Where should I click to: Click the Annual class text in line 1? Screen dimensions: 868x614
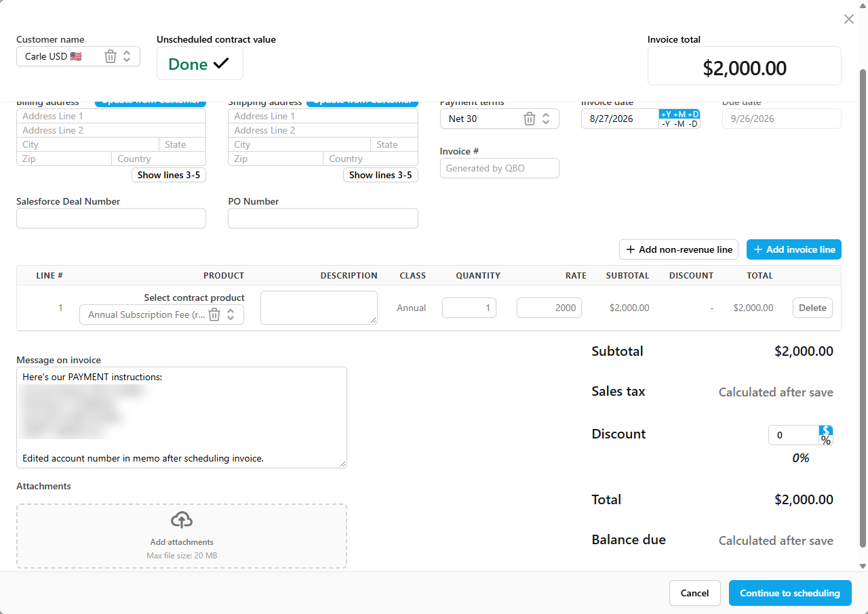pyautogui.click(x=412, y=308)
